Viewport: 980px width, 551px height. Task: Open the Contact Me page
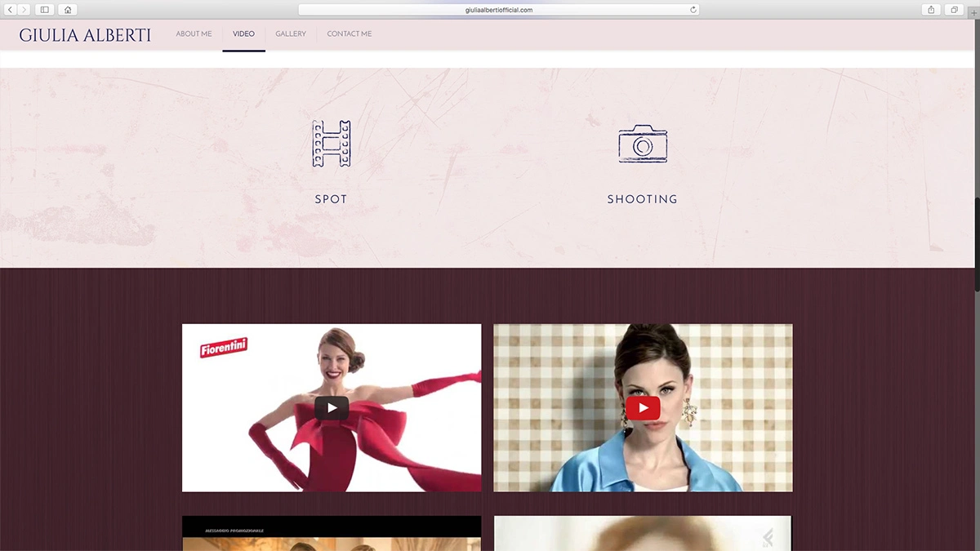350,33
